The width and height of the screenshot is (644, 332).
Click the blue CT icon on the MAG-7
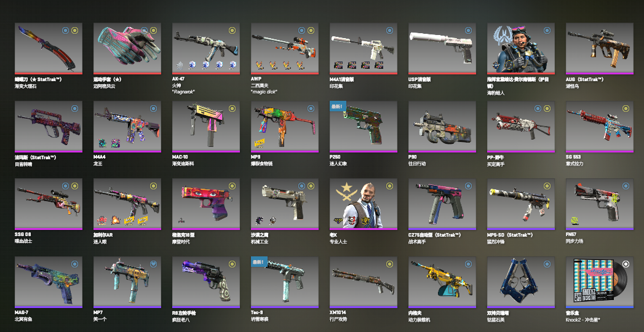coord(74,264)
